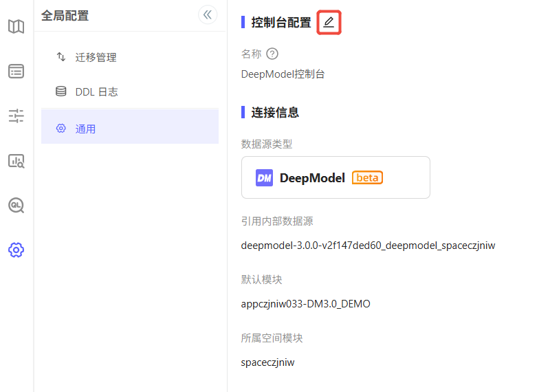Open the gear global config sidebar icon
Screen dimensions: 550x392
16,250
